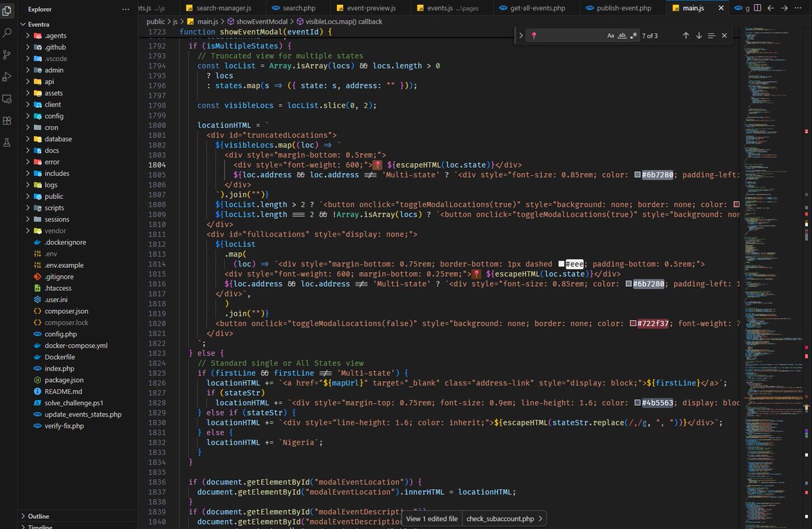This screenshot has height=529, width=812.
Task: Go to previous find match
Action: (x=685, y=35)
